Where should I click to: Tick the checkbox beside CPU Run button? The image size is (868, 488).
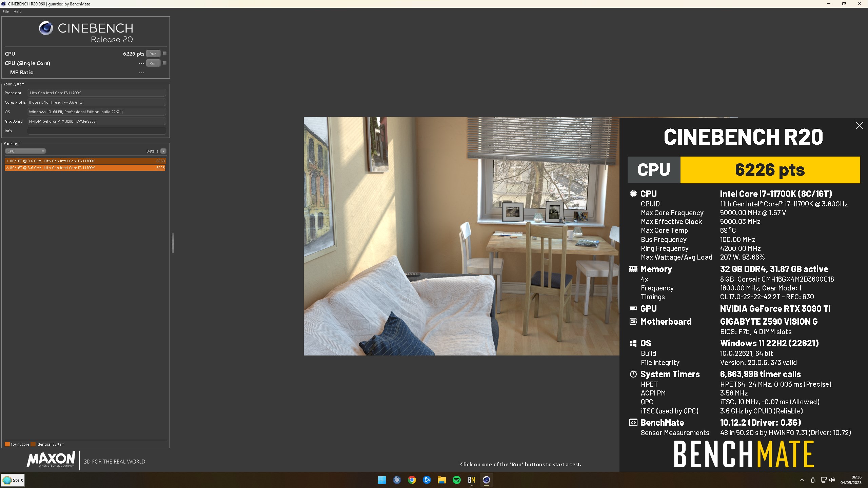(x=164, y=54)
